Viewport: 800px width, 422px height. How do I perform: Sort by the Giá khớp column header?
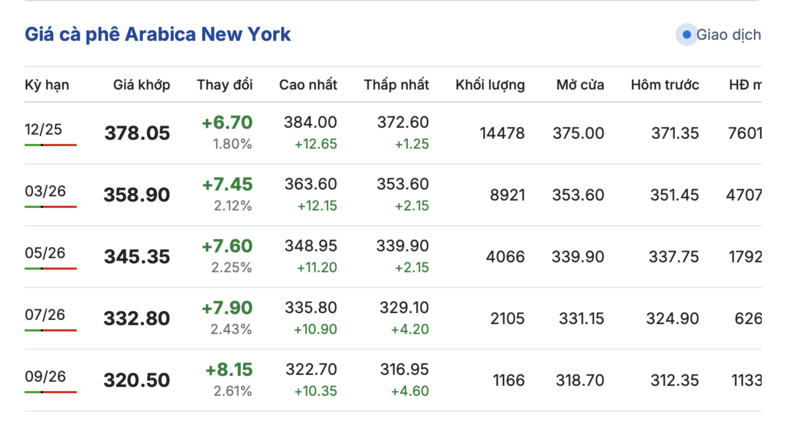141,85
